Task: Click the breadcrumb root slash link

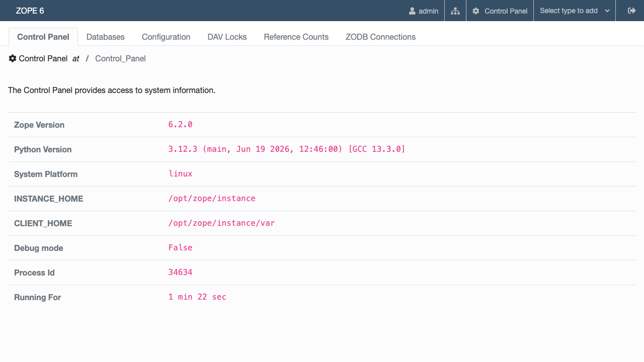Action: (x=87, y=58)
